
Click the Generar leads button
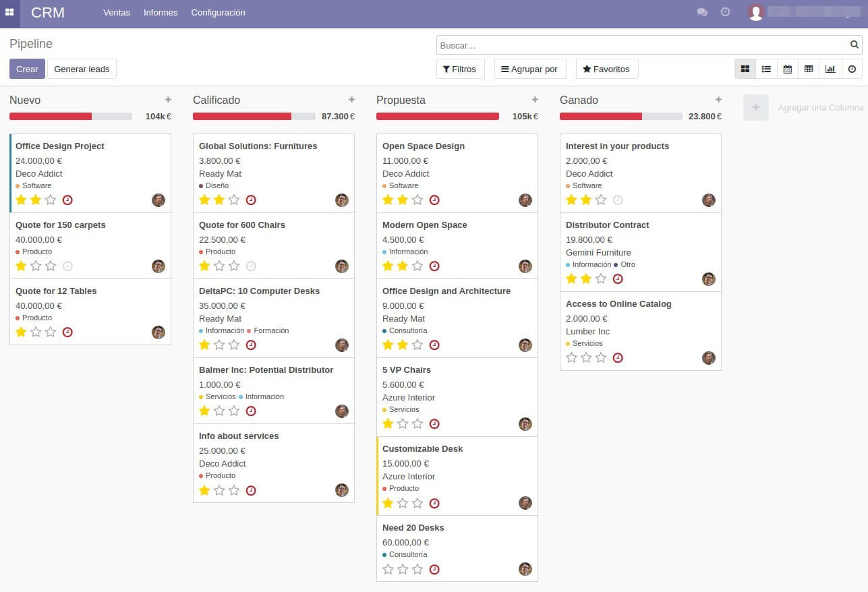tap(82, 68)
